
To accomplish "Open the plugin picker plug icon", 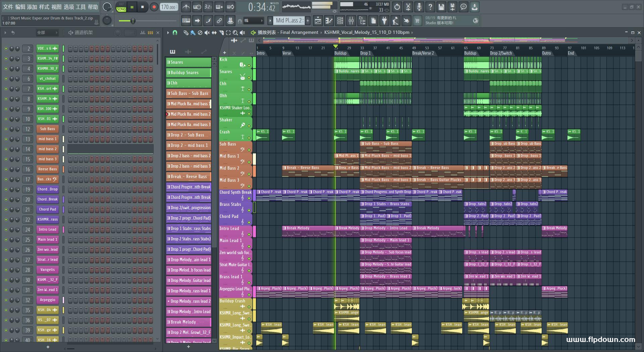I will click(x=384, y=21).
